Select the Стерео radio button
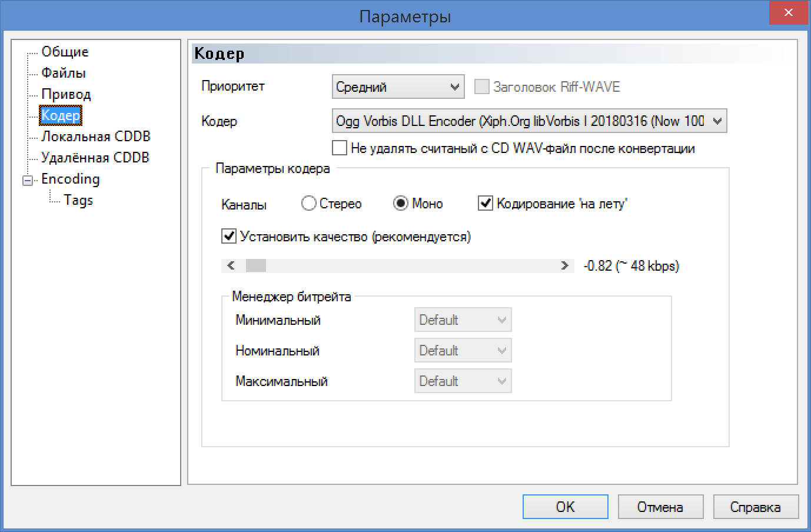The width and height of the screenshot is (811, 532). tap(308, 204)
